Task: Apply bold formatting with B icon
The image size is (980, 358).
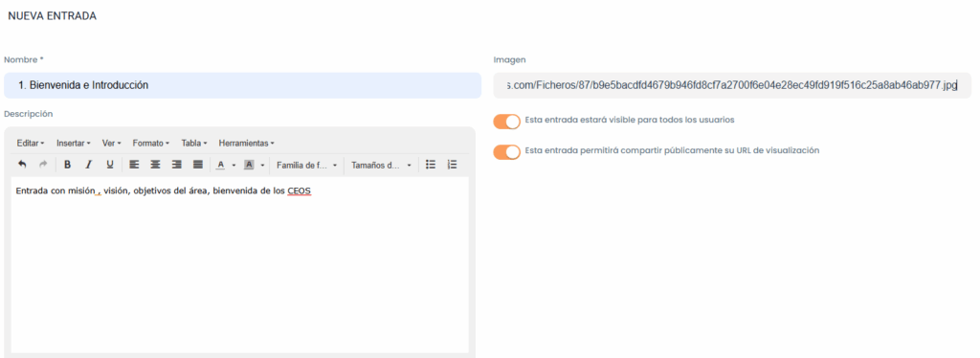Action: (68, 165)
